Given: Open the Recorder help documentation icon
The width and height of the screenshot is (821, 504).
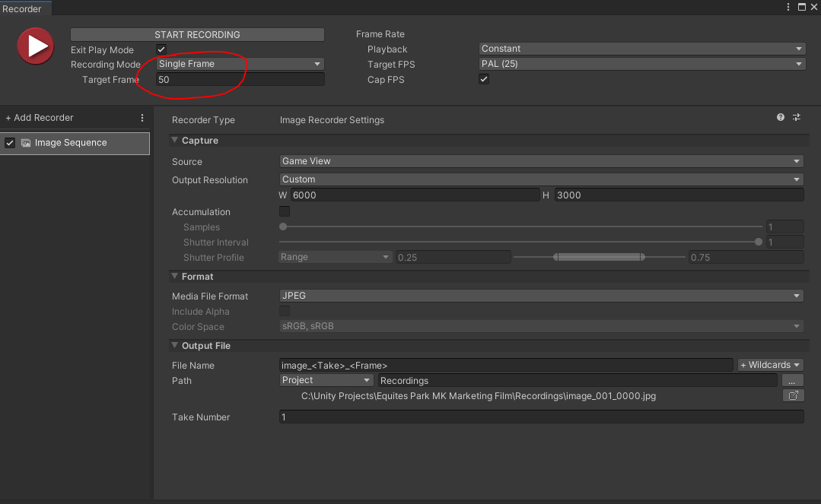Looking at the screenshot, I should click(x=780, y=117).
